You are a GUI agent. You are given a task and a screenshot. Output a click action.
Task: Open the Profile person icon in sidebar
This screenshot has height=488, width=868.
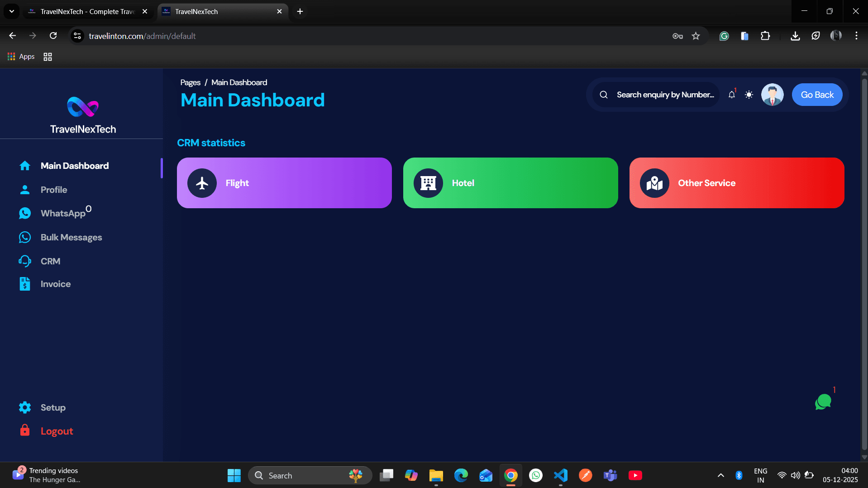pyautogui.click(x=25, y=190)
